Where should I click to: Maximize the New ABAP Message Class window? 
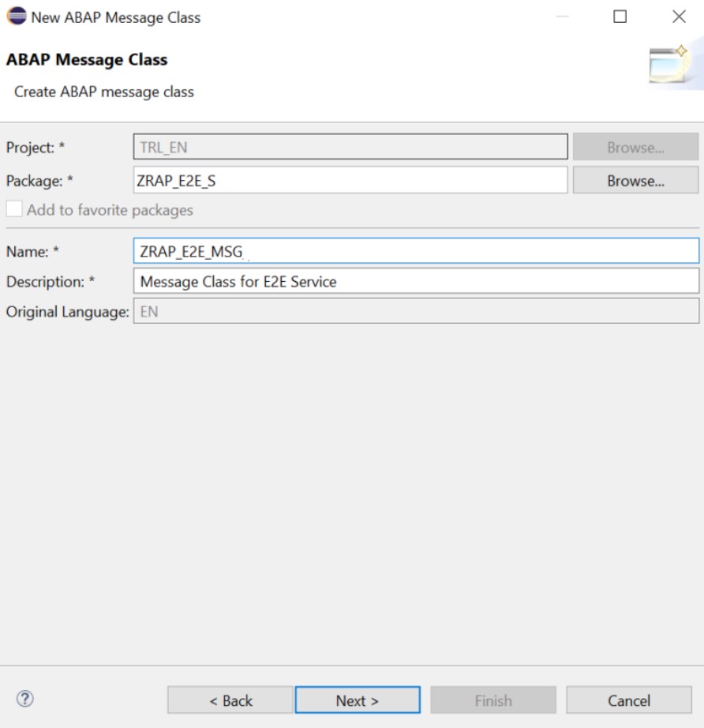[x=620, y=17]
